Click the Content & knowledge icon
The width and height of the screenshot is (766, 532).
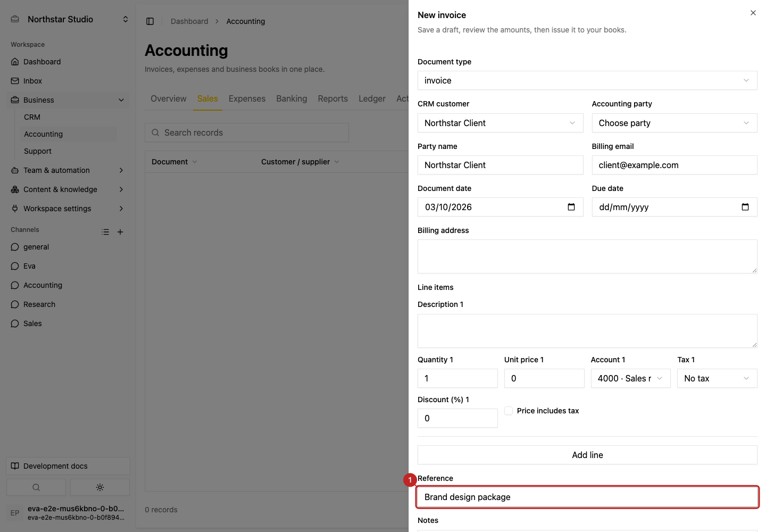(15, 189)
